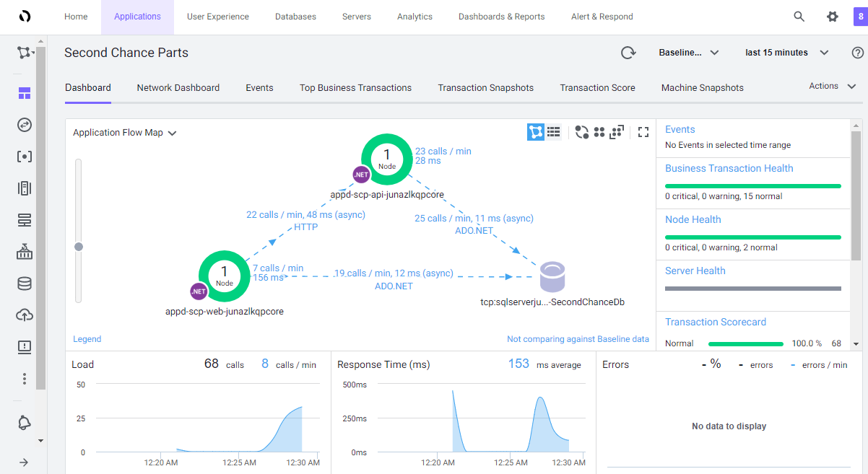Open the time range 'last 15 minutes' dropdown

pos(786,53)
